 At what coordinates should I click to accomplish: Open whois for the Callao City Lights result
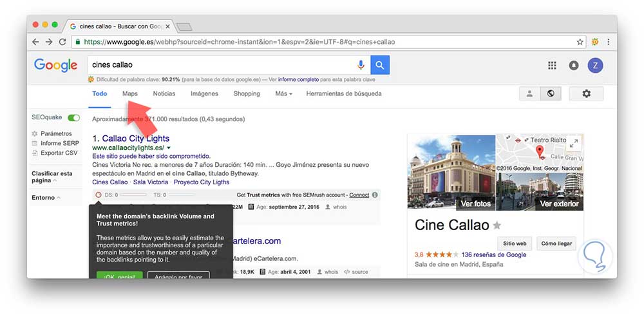click(336, 207)
